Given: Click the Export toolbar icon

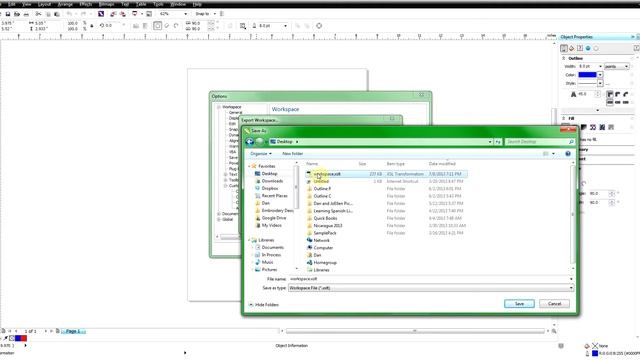Looking at the screenshot, I should point(122,14).
